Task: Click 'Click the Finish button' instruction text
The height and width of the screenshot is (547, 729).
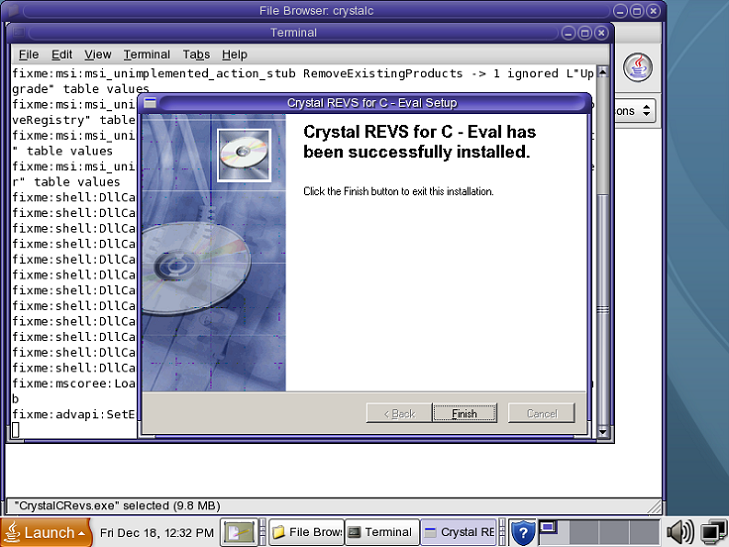Action: click(398, 191)
